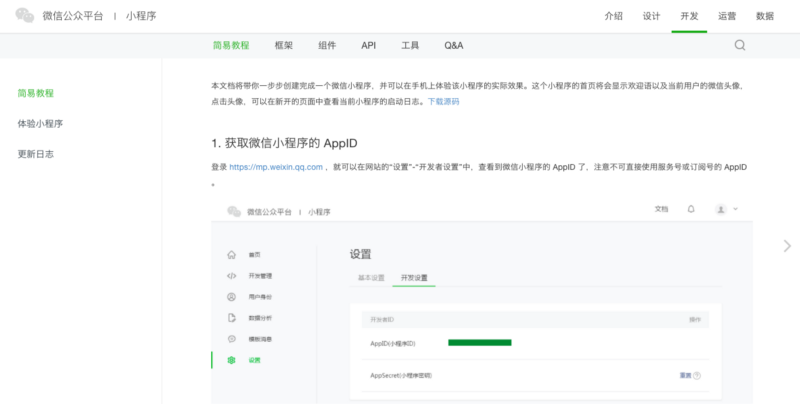
Task: Click 小程序 text in the page header
Action: coord(141,16)
